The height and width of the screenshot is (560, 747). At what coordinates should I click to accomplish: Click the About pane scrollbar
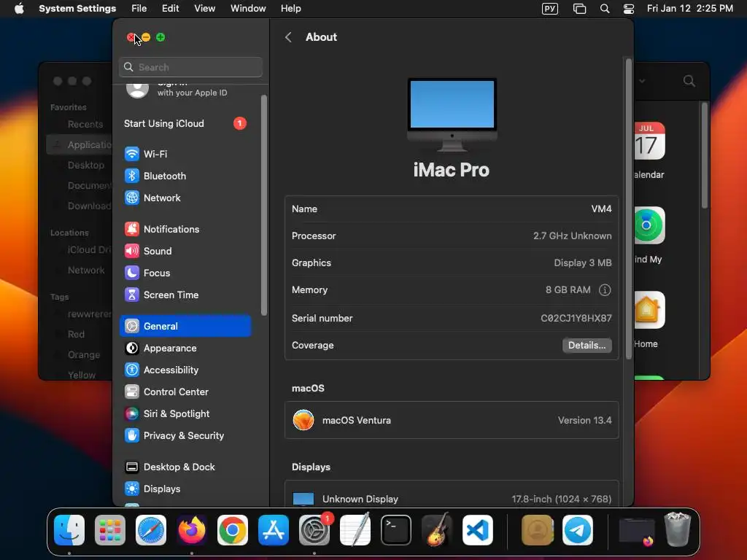[628, 209]
